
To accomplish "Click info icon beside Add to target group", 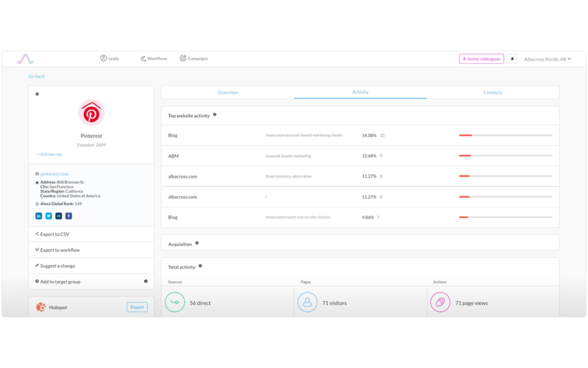I will pyautogui.click(x=146, y=281).
